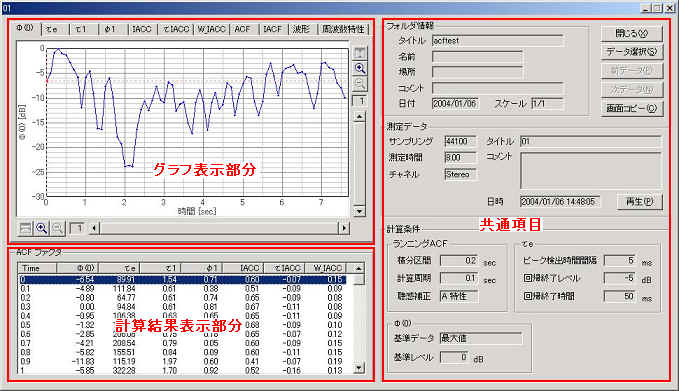Screen dimensions: 679x391
Task: Reset horizontal zoom with the bottom fit icon
Action: click(x=26, y=228)
